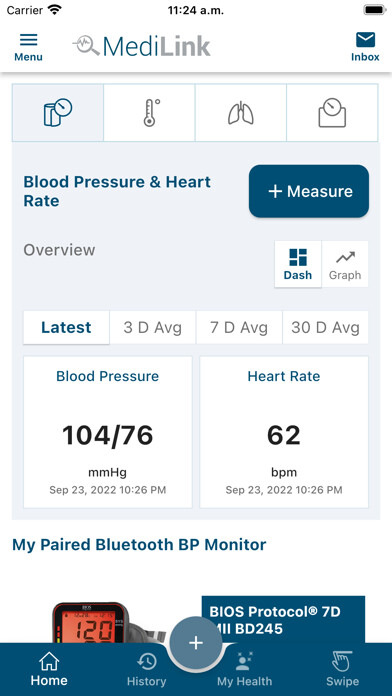Switch overview to Dash view
392x696 pixels.
tap(298, 264)
